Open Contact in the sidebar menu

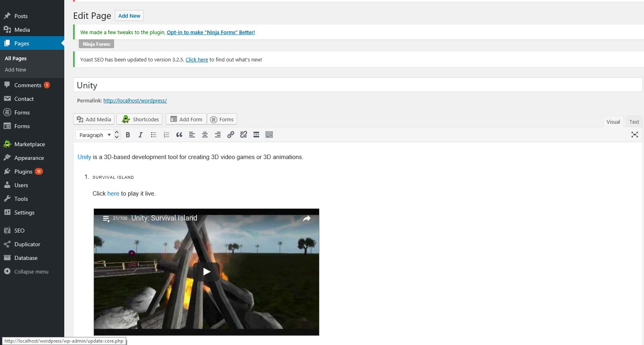[x=32, y=99]
